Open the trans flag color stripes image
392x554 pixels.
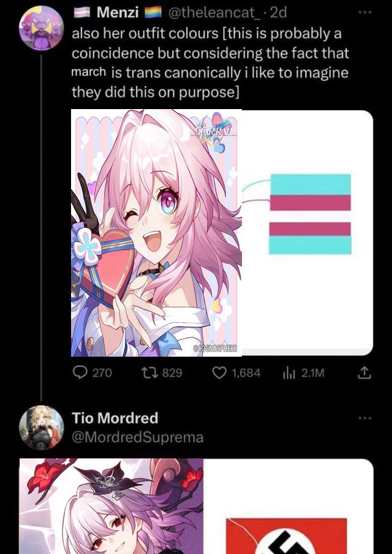(x=307, y=232)
